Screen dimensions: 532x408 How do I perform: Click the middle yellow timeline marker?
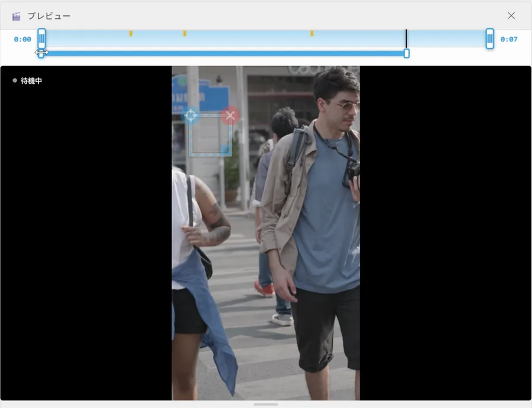click(x=184, y=33)
